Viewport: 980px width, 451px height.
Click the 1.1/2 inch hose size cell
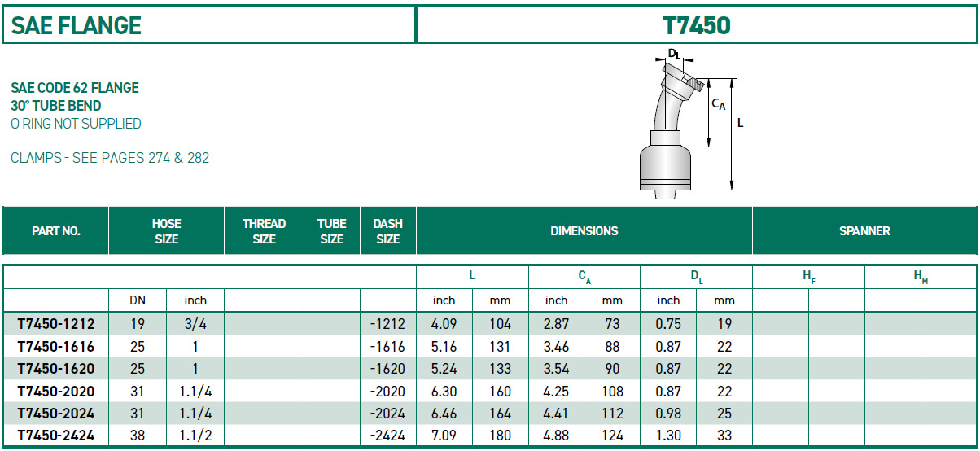point(195,436)
